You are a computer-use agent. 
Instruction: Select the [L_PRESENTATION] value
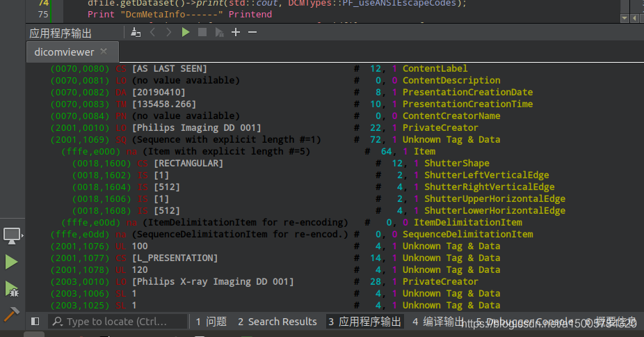pyautogui.click(x=175, y=258)
